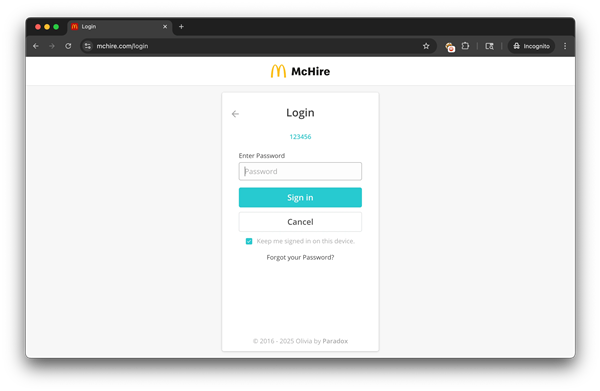Image resolution: width=600 pixels, height=391 pixels.
Task: Open the site information icon in address bar
Action: [88, 46]
